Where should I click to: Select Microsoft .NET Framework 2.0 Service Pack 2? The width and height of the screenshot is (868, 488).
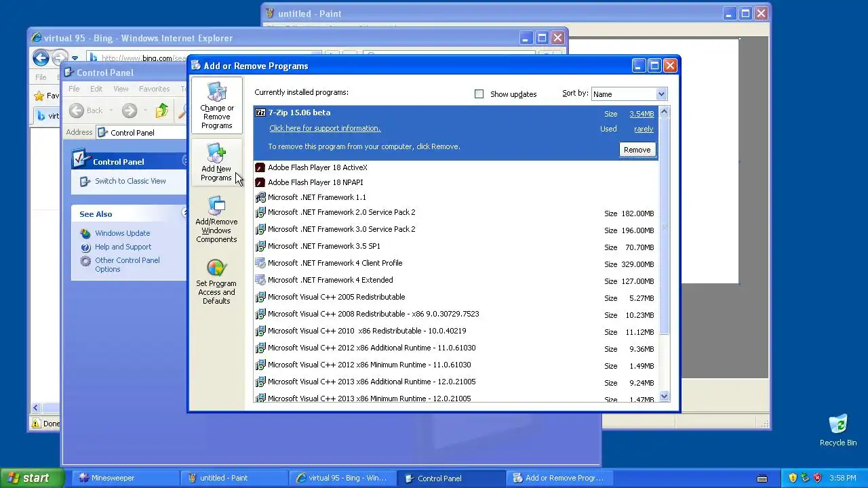456,213
